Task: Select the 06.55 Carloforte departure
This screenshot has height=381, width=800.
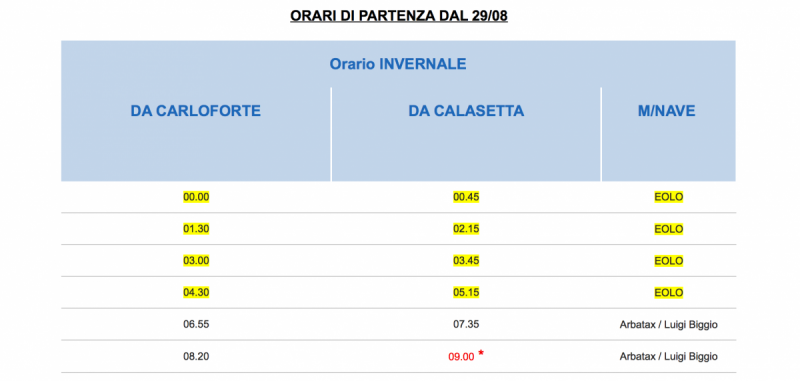Action: pyautogui.click(x=196, y=324)
